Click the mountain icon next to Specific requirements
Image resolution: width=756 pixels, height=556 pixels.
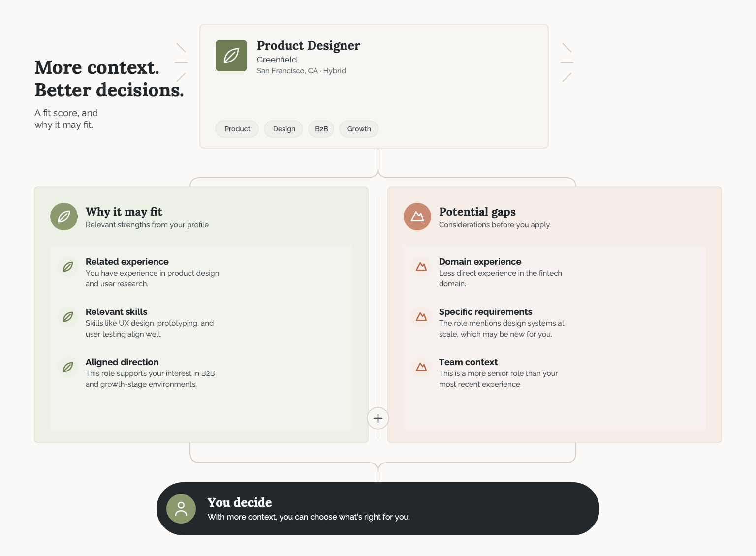coord(421,317)
